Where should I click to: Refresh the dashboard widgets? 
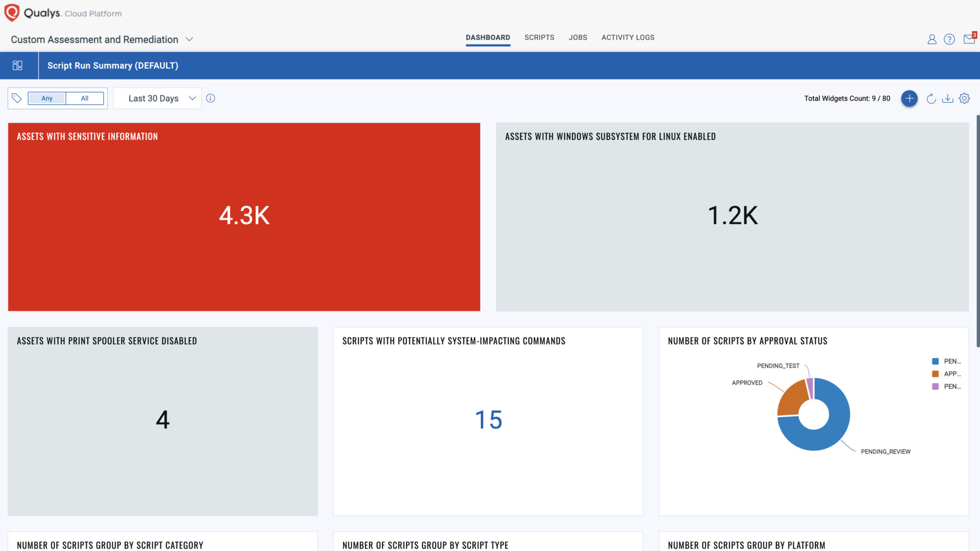[931, 99]
